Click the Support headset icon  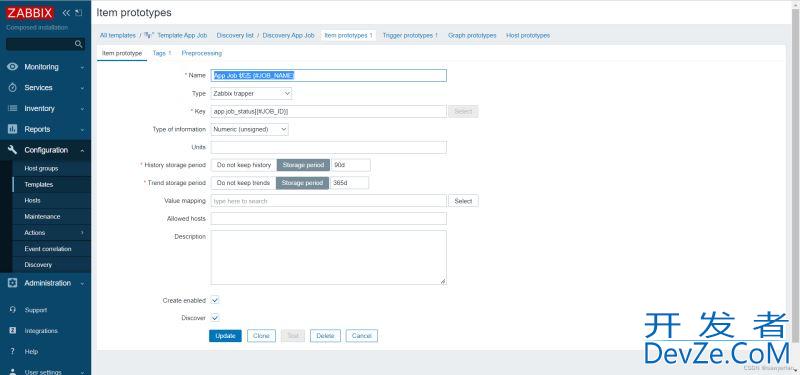click(x=13, y=310)
